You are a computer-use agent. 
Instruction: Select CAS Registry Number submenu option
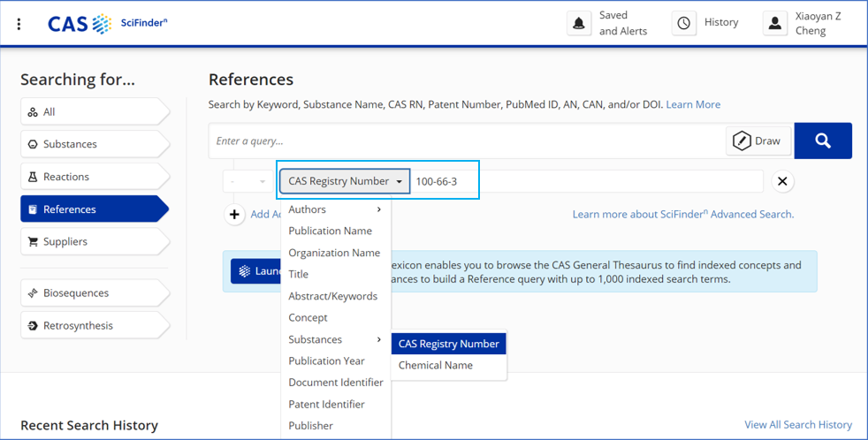(x=449, y=344)
